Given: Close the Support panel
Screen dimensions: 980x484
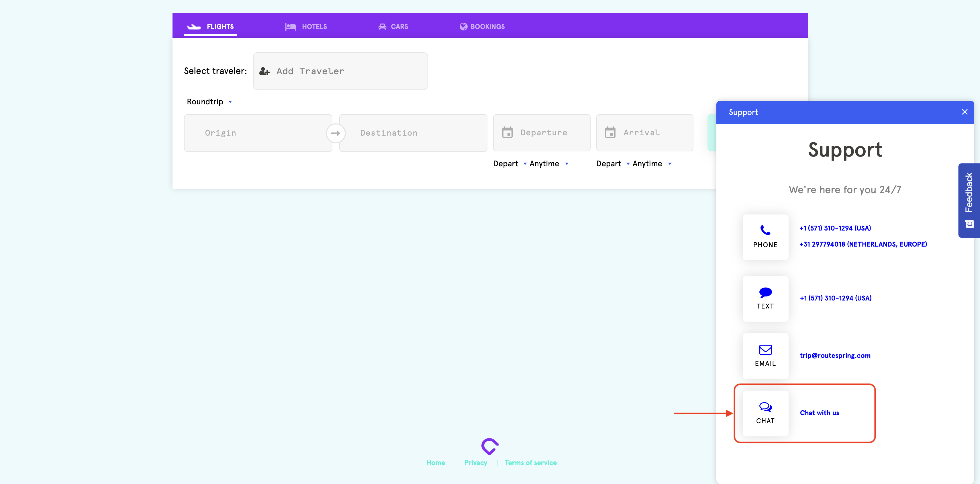Looking at the screenshot, I should (965, 112).
